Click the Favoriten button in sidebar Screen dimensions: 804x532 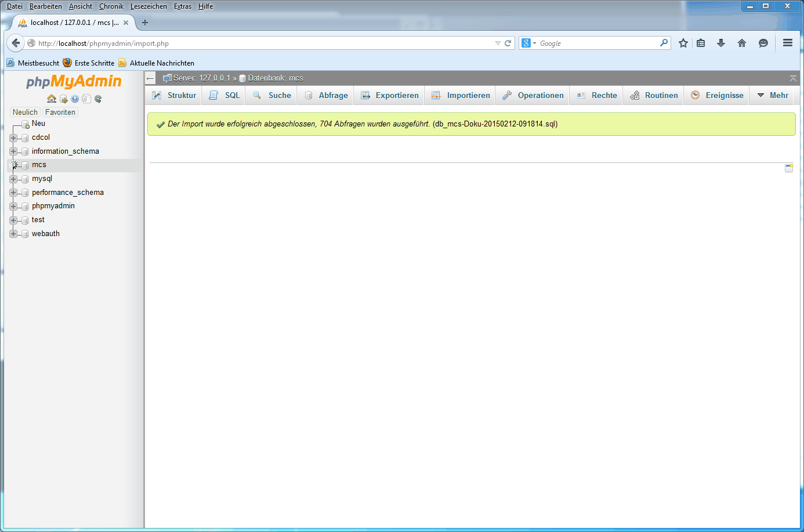(x=60, y=112)
